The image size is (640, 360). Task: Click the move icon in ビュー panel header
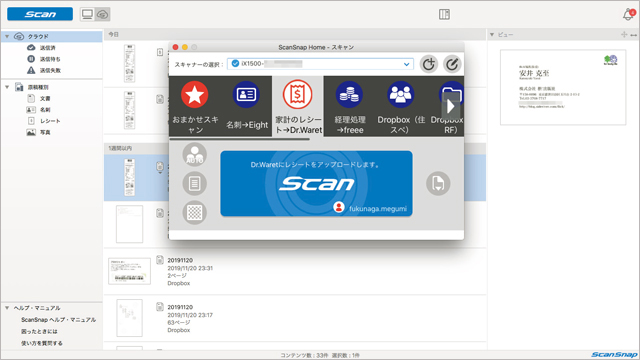click(624, 35)
